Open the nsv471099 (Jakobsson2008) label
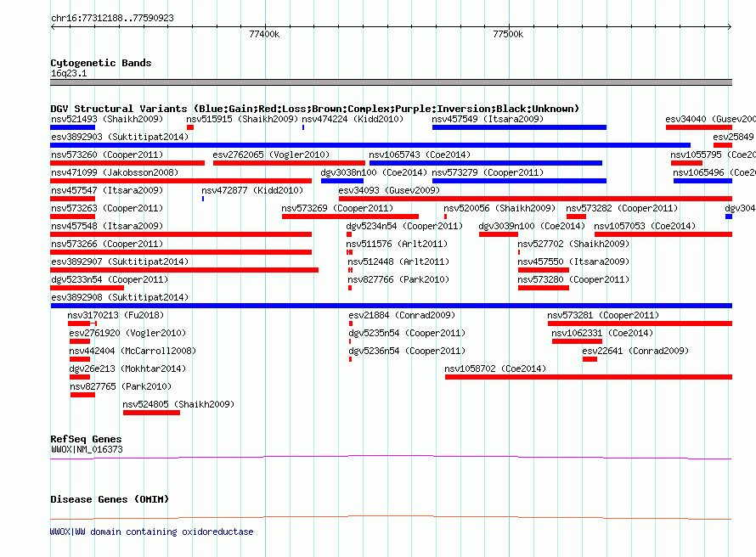Viewport: 756px width, 557px height. click(115, 172)
